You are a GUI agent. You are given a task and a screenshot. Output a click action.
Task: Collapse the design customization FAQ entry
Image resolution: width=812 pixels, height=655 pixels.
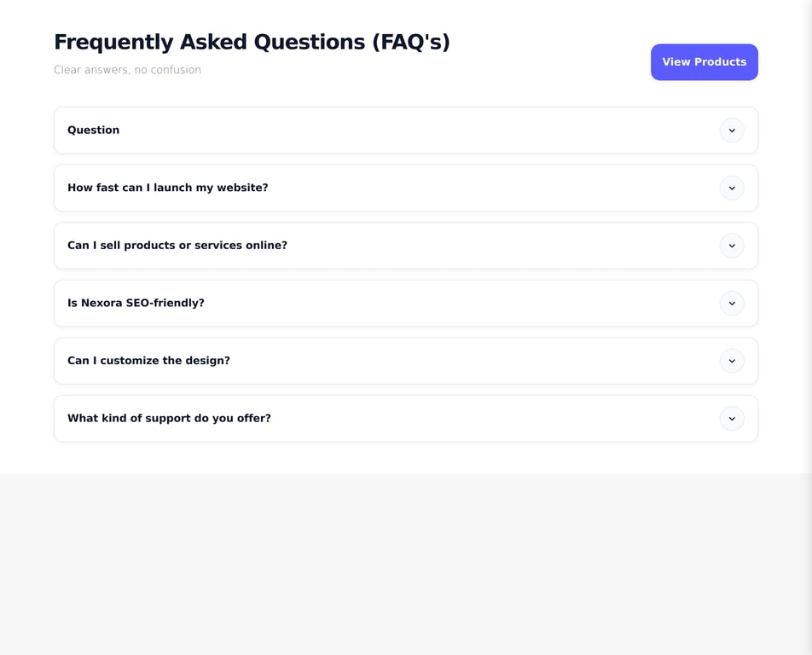point(405,361)
